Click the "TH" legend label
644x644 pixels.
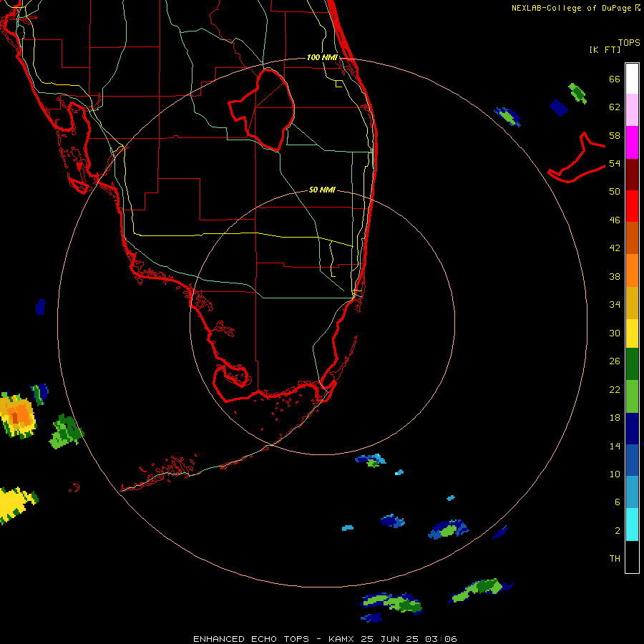[x=615, y=558]
